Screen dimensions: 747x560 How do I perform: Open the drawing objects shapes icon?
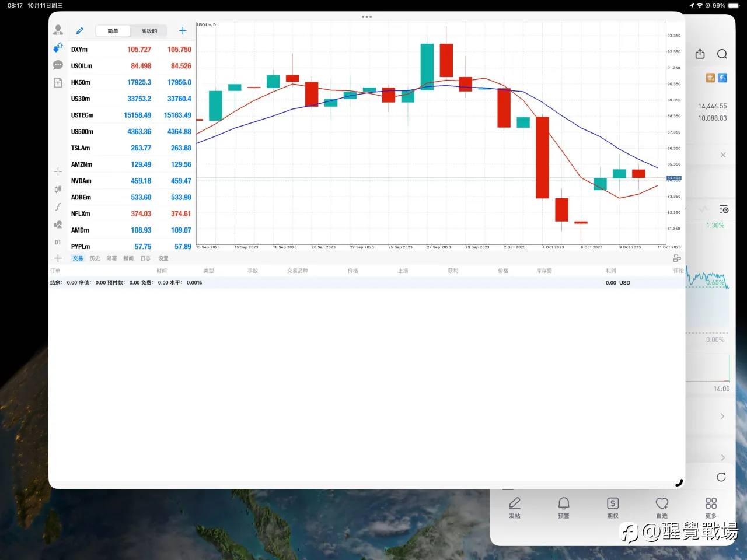(58, 225)
